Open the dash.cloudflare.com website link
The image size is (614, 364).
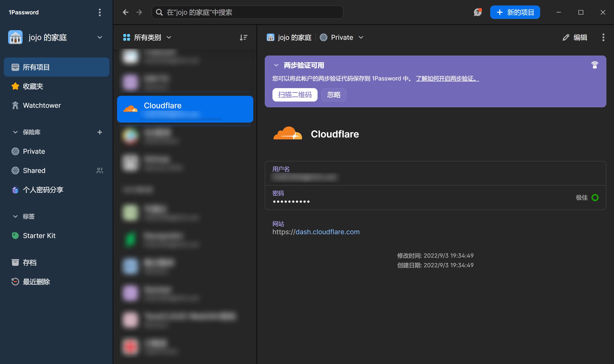327,232
